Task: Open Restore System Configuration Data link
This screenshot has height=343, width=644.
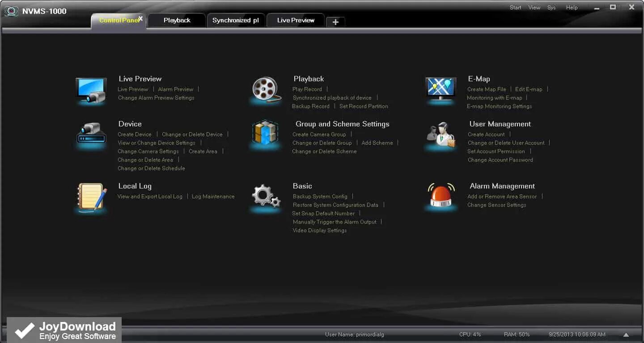Action: [x=335, y=205]
